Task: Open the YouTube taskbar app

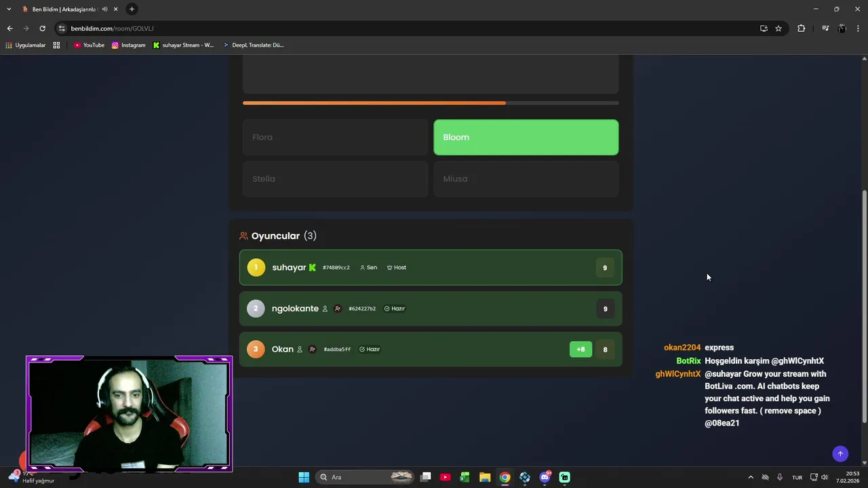Action: 446,477
